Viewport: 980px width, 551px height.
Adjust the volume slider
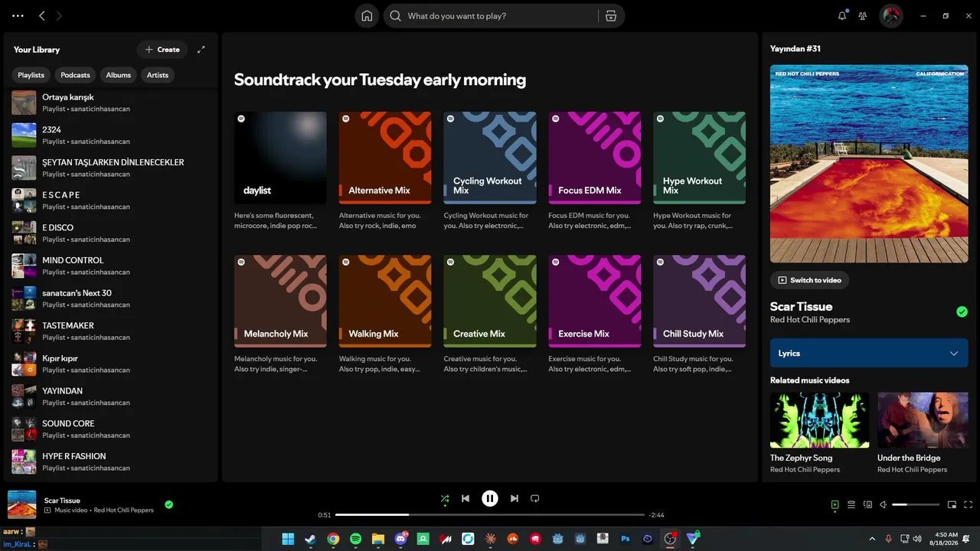pos(916,504)
